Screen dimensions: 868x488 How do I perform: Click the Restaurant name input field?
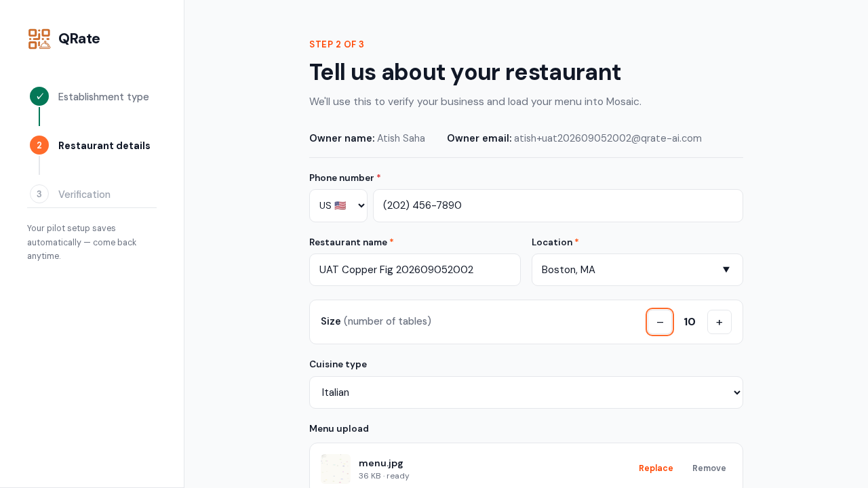click(415, 270)
